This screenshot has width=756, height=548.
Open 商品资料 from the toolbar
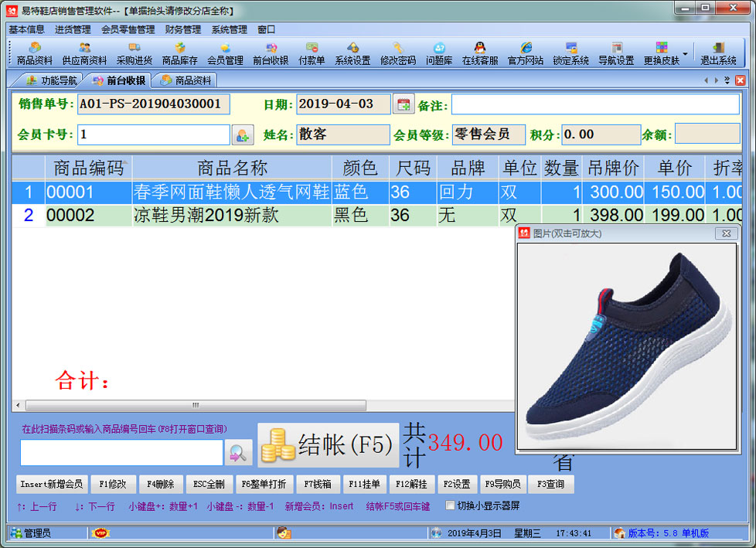click(x=35, y=53)
